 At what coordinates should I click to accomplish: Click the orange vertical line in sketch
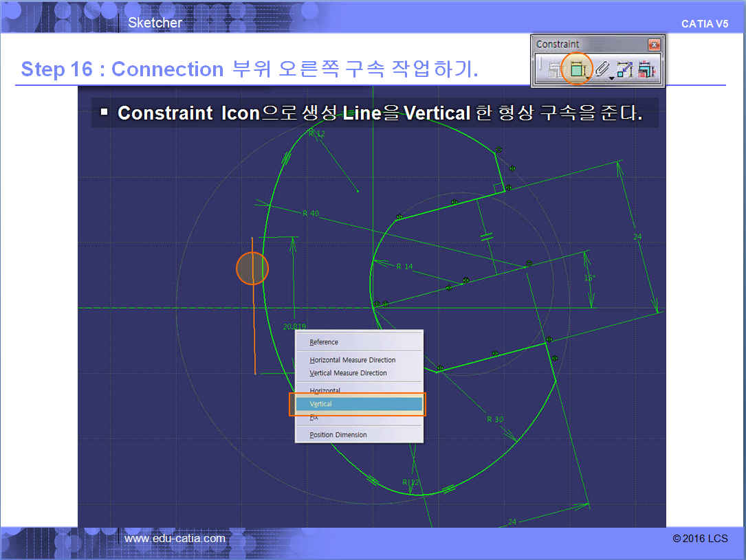coord(254,330)
